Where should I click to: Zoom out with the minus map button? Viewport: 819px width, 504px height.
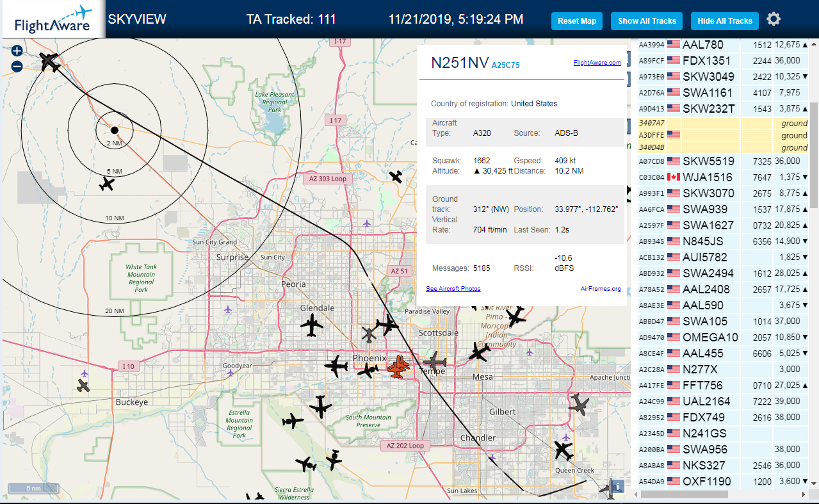tap(17, 65)
